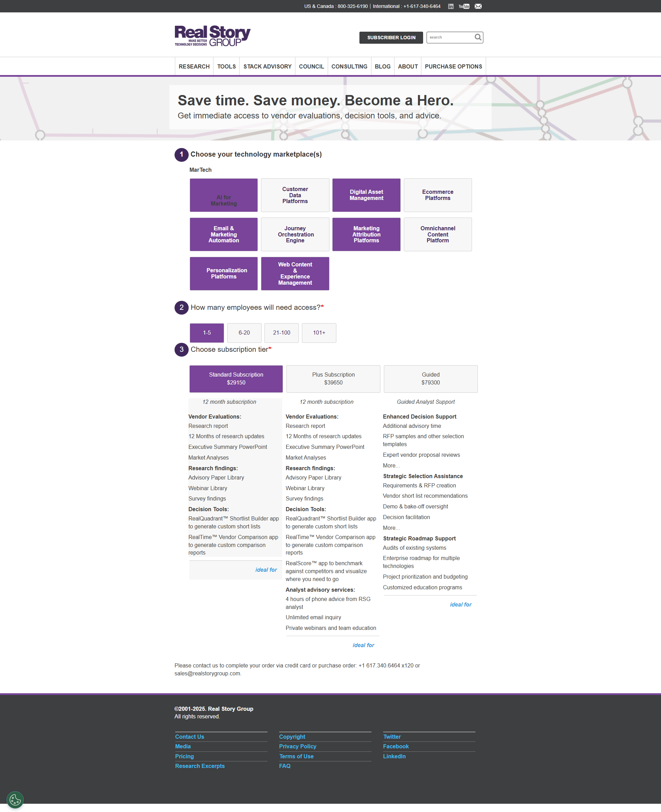This screenshot has width=661, height=812.
Task: Expand 'ideal for' under Guided tier
Action: (461, 604)
